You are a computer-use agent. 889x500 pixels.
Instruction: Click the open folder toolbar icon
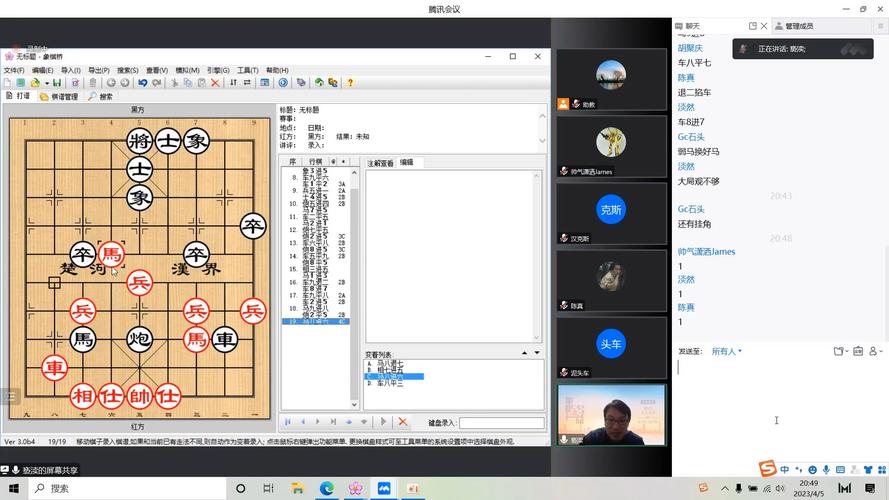tap(35, 83)
